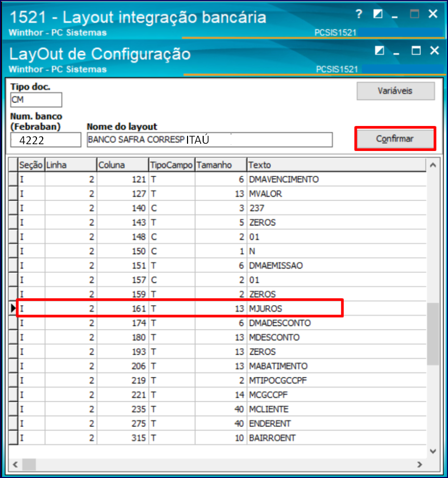
Task: Click the Texto column header
Action: pyautogui.click(x=337, y=165)
